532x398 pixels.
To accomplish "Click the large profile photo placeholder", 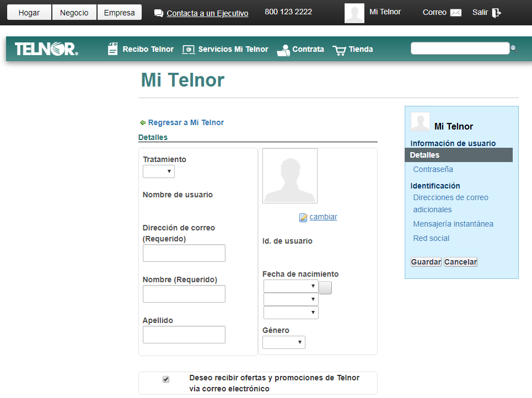I will (290, 176).
